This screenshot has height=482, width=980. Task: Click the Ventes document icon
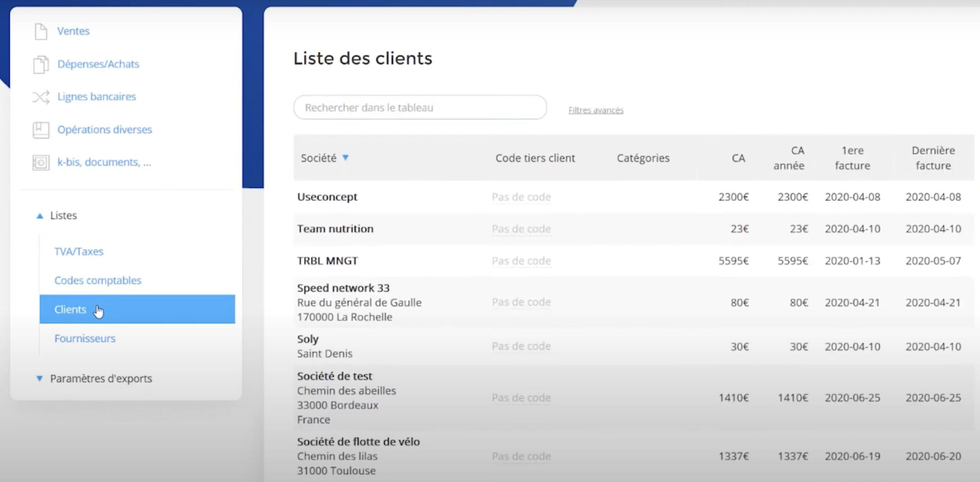click(41, 31)
